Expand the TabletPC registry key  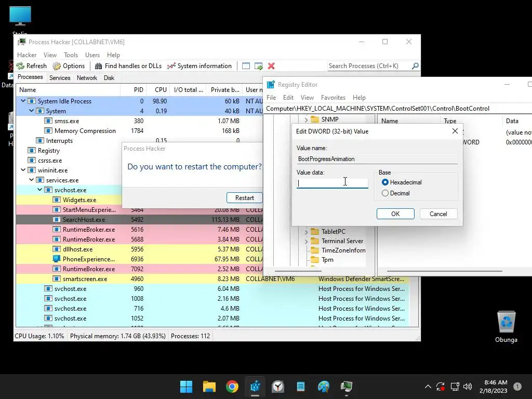[306, 232]
